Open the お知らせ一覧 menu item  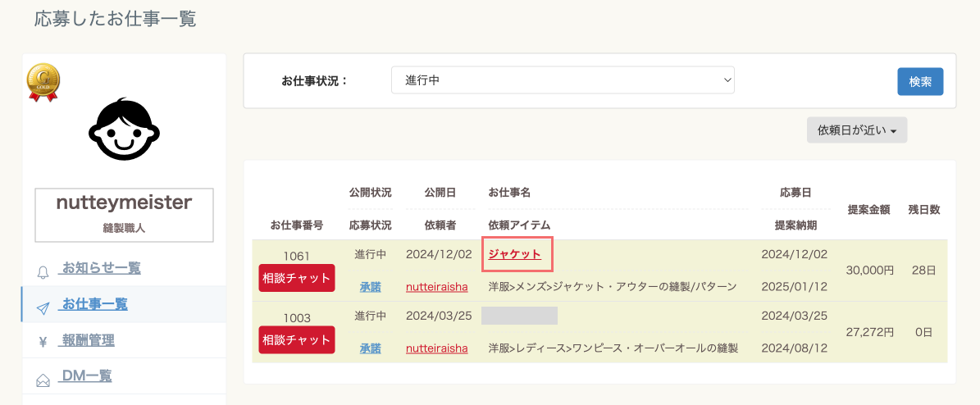coord(100,268)
